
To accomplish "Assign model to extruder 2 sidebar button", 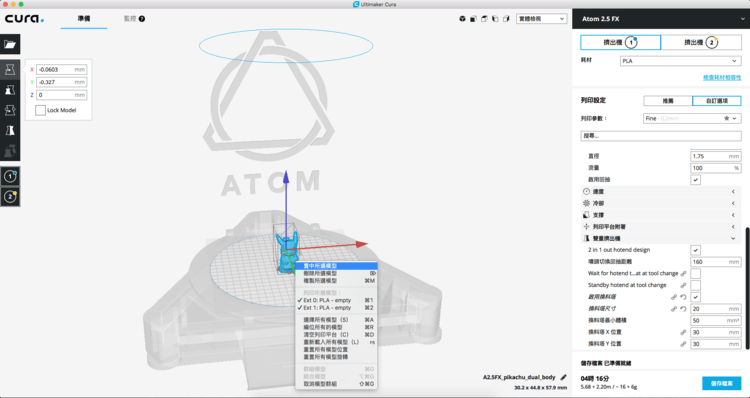I will coord(10,197).
